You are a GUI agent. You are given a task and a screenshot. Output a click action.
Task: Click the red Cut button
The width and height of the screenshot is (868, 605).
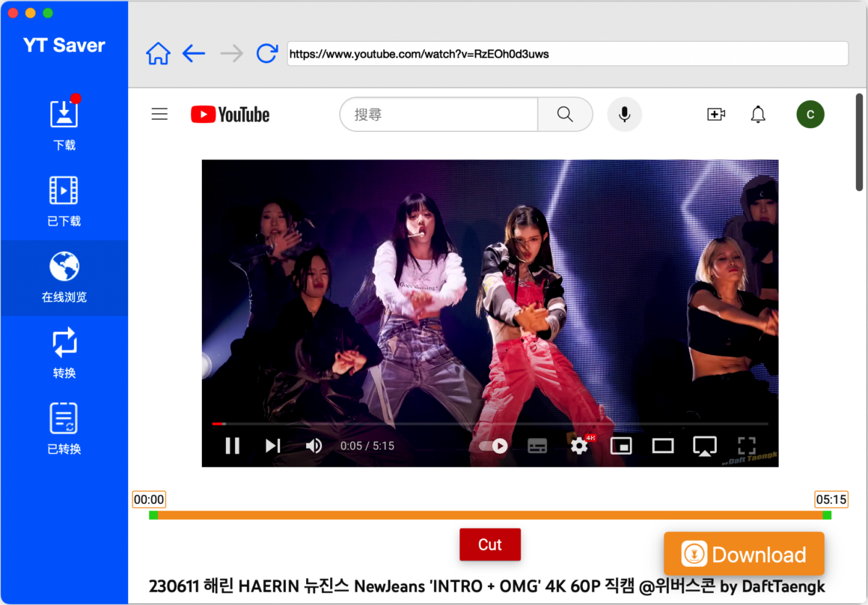490,544
